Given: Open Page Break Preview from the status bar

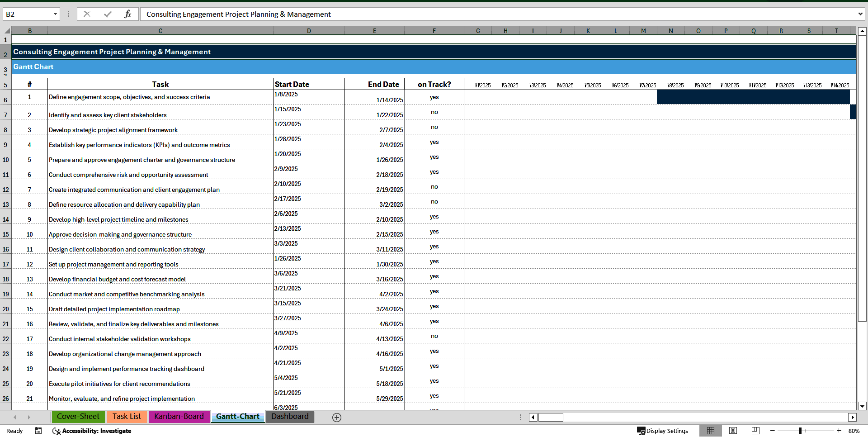Looking at the screenshot, I should point(755,431).
